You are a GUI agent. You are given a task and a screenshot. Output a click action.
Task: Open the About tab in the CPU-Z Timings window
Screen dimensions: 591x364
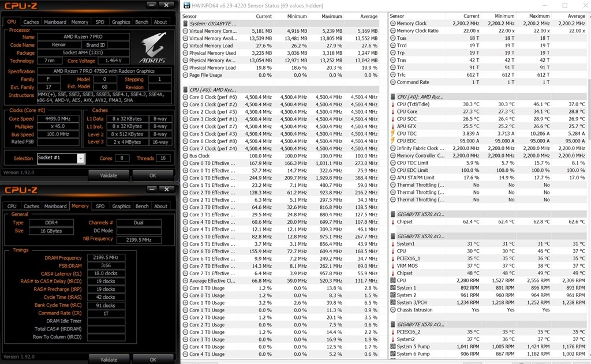tap(160, 206)
